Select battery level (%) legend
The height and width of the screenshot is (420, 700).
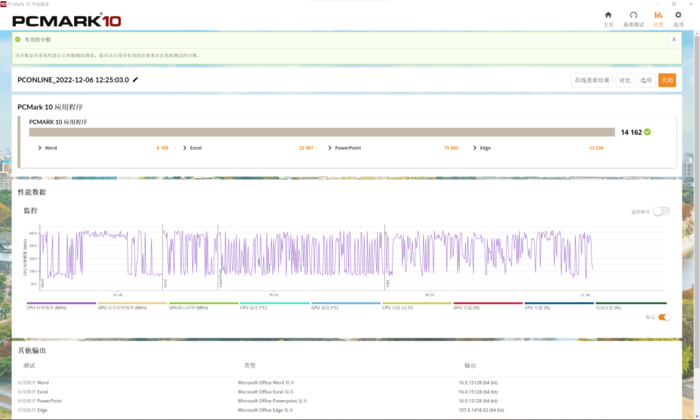click(631, 306)
